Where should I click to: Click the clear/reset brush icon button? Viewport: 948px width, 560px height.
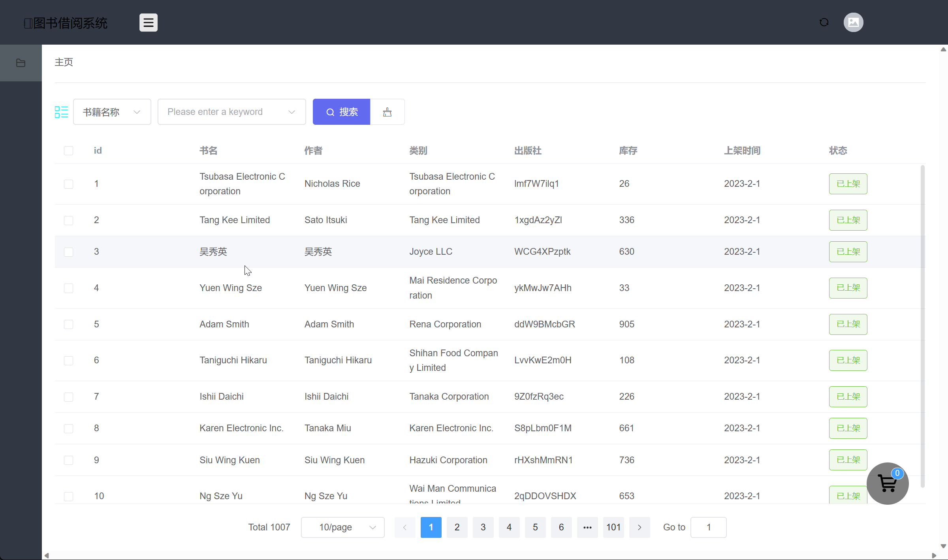(x=387, y=112)
